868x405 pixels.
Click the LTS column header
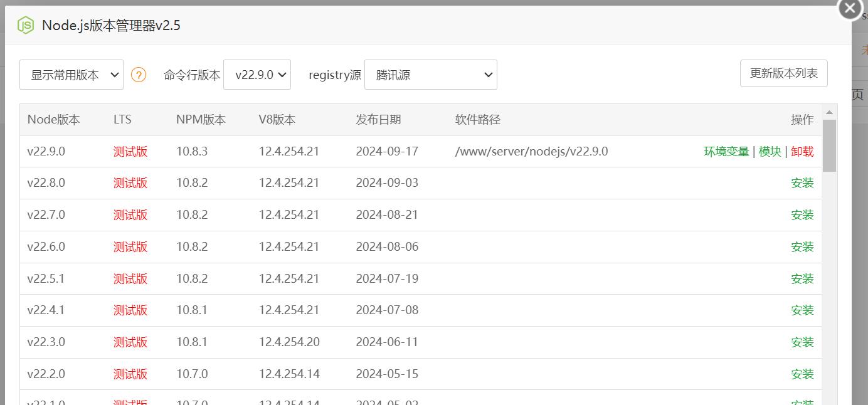122,120
